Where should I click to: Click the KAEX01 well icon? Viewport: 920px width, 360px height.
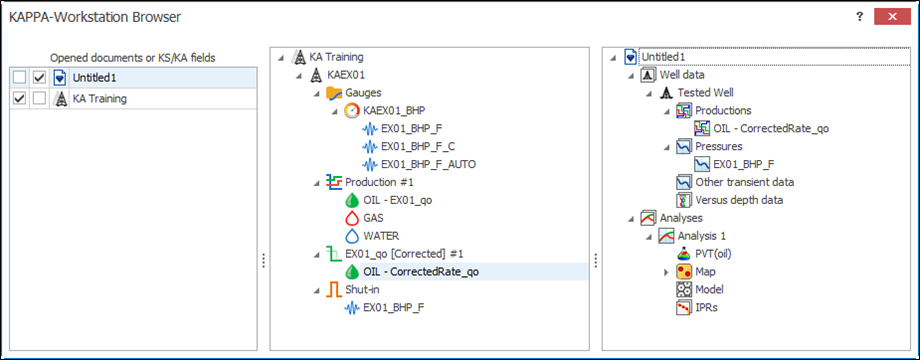(316, 75)
